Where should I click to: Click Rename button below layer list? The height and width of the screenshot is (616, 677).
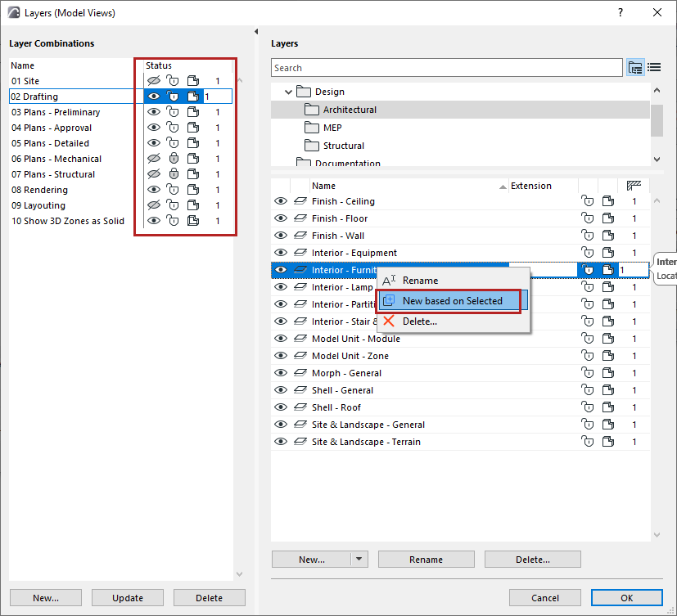[427, 559]
